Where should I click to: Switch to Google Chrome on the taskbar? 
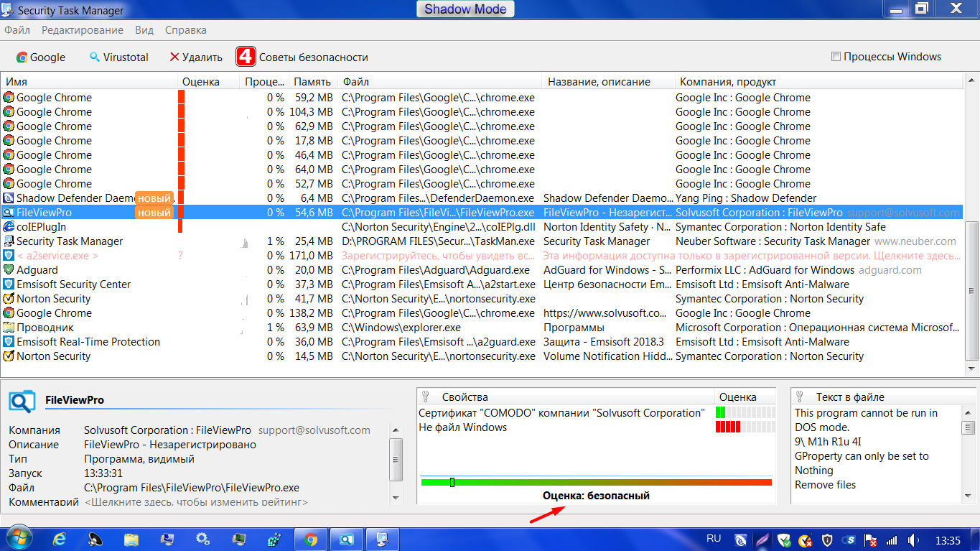tap(311, 539)
